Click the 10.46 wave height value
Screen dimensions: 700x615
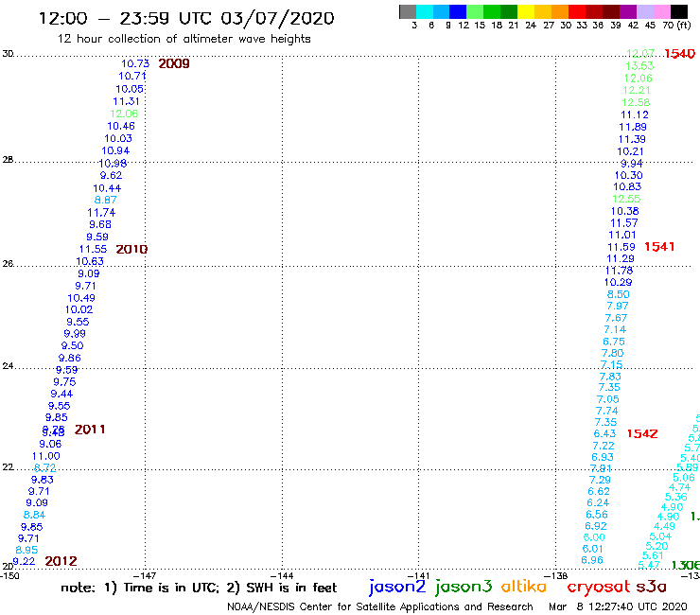[121, 127]
